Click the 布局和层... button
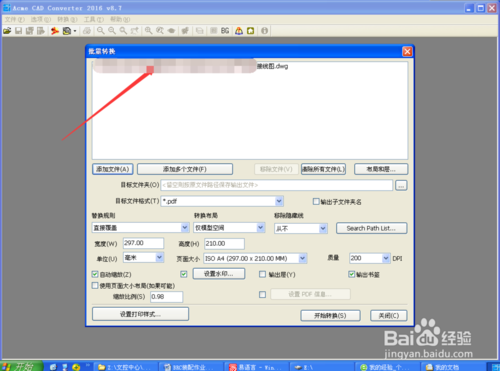500x371 pixels. [x=381, y=169]
